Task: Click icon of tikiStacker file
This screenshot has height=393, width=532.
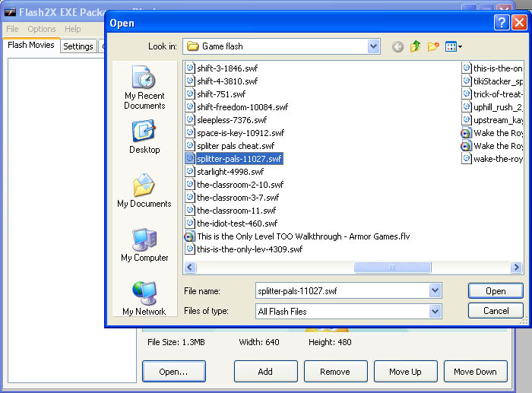Action: (467, 81)
